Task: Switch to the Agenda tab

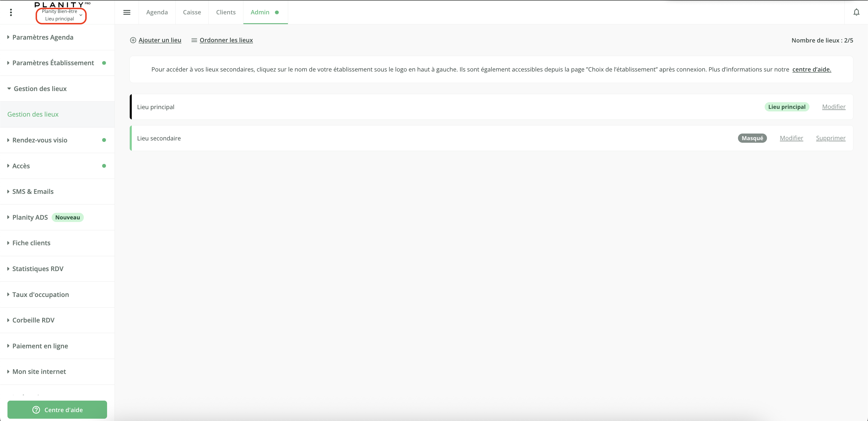Action: (x=157, y=12)
